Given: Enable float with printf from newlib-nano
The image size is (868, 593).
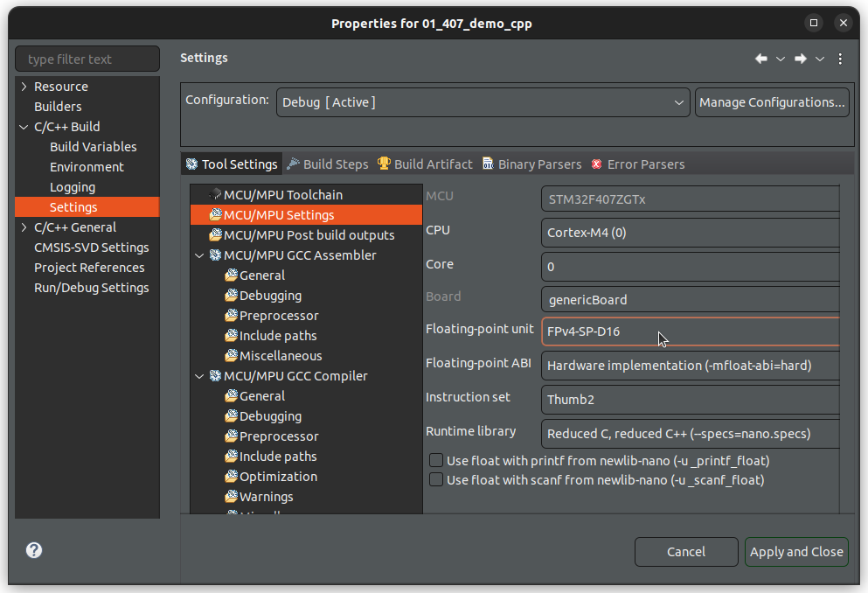Looking at the screenshot, I should tap(436, 460).
